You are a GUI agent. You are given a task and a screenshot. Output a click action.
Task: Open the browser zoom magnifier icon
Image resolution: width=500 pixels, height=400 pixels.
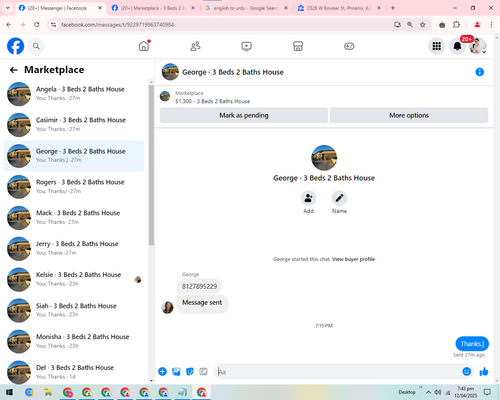point(410,24)
